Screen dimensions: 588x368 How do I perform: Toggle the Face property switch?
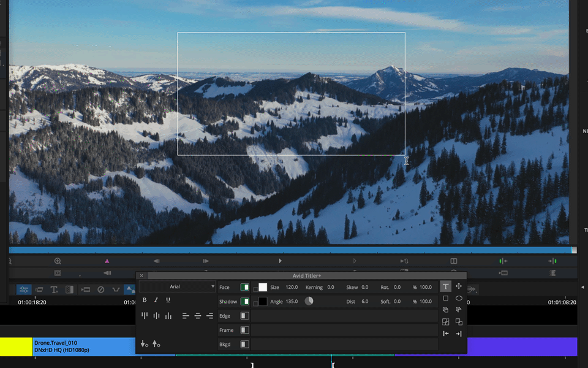(244, 287)
